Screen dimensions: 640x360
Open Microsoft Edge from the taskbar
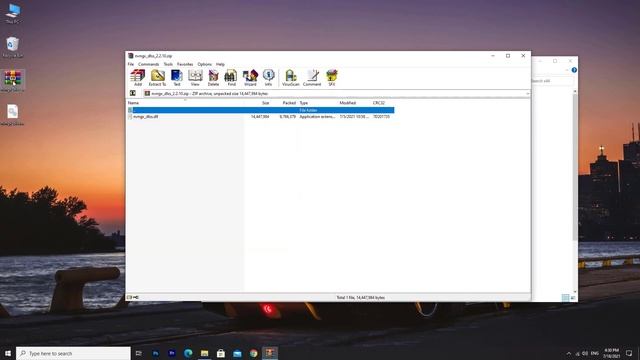tap(188, 353)
